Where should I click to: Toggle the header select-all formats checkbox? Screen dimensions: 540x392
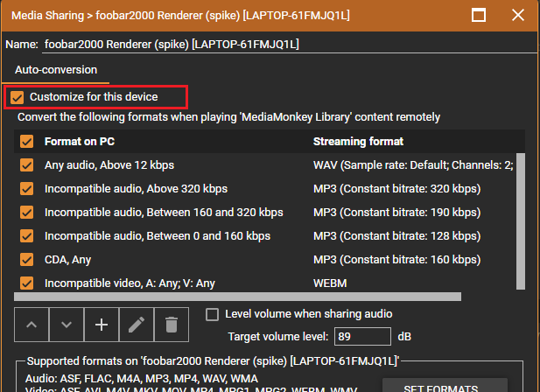tap(26, 142)
